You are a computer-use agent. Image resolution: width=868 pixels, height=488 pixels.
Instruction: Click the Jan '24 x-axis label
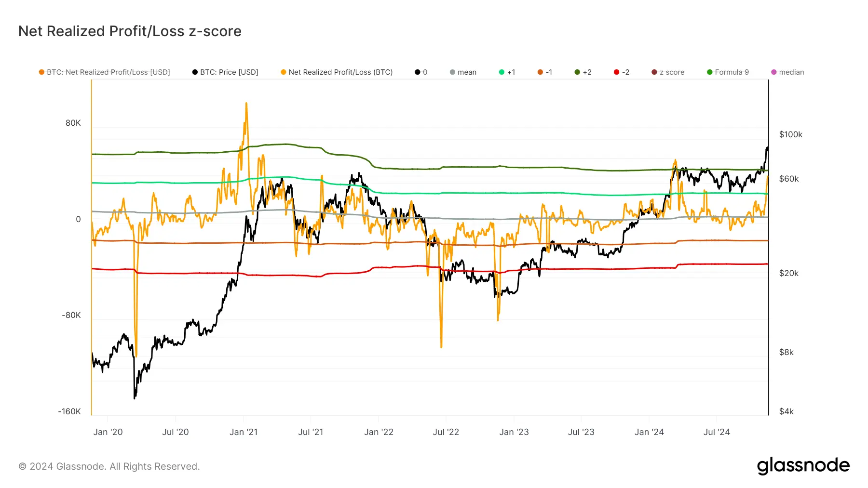pos(649,432)
